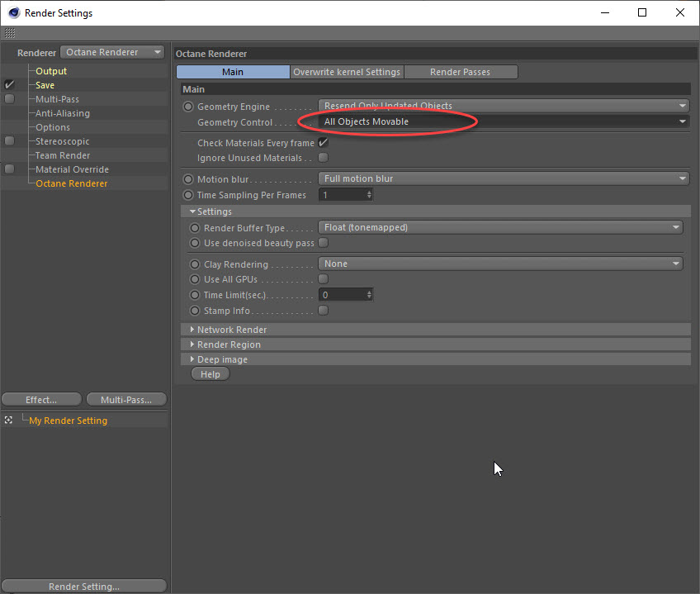Enable the Multi-Pass checkbox
This screenshot has height=594, width=700.
9,99
